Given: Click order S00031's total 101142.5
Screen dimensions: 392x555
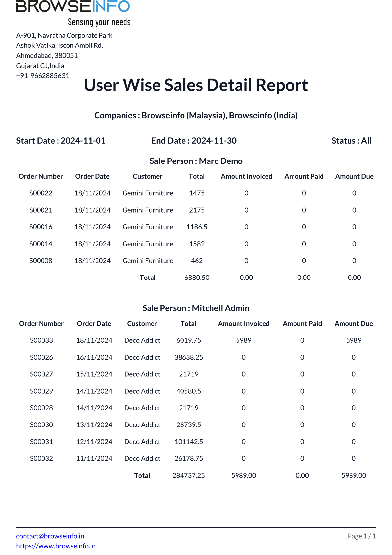Looking at the screenshot, I should click(188, 442).
